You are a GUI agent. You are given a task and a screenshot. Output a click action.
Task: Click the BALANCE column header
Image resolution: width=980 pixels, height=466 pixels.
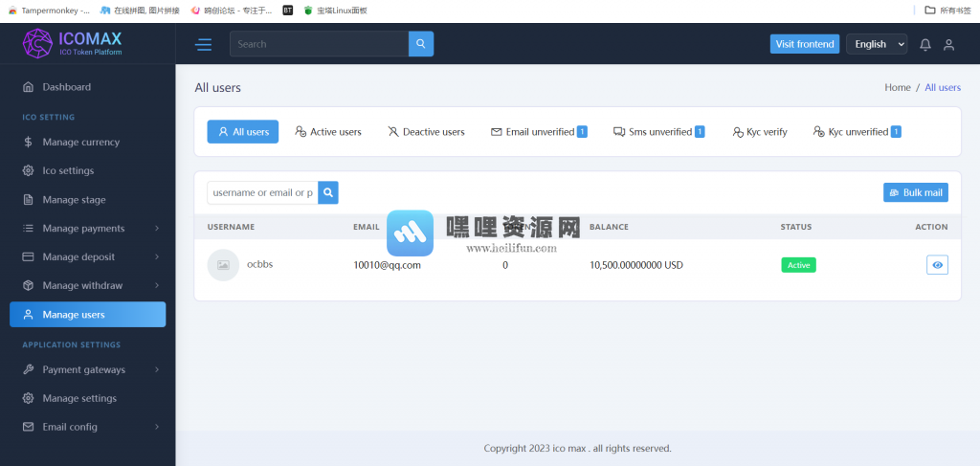tap(609, 227)
